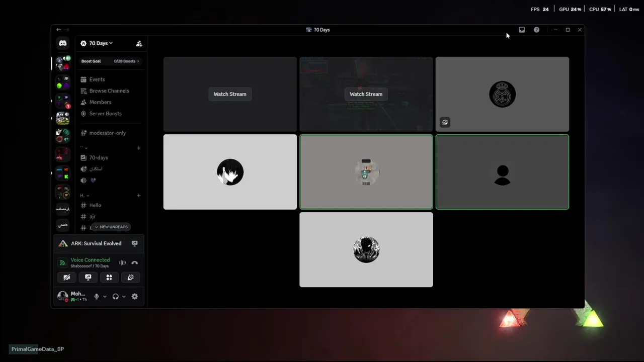Stream ARK: Survival Evolved with screen-share icon
Image resolution: width=644 pixels, height=362 pixels.
coord(134,243)
